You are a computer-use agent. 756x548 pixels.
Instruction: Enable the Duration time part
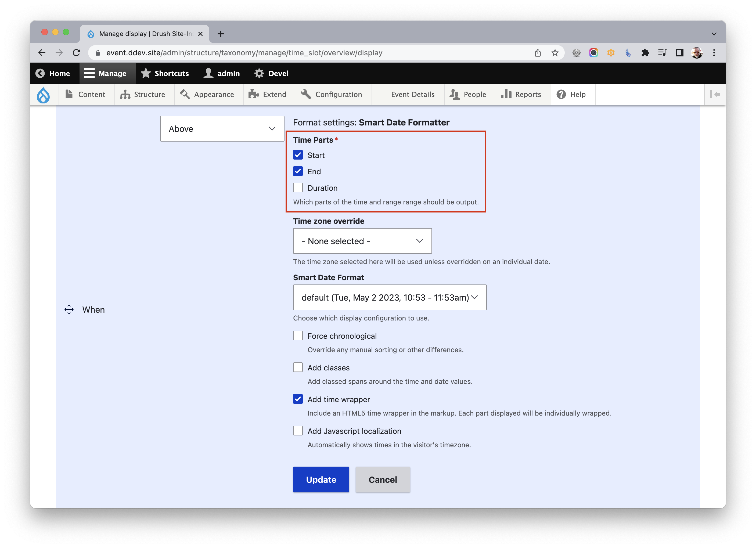coord(298,187)
